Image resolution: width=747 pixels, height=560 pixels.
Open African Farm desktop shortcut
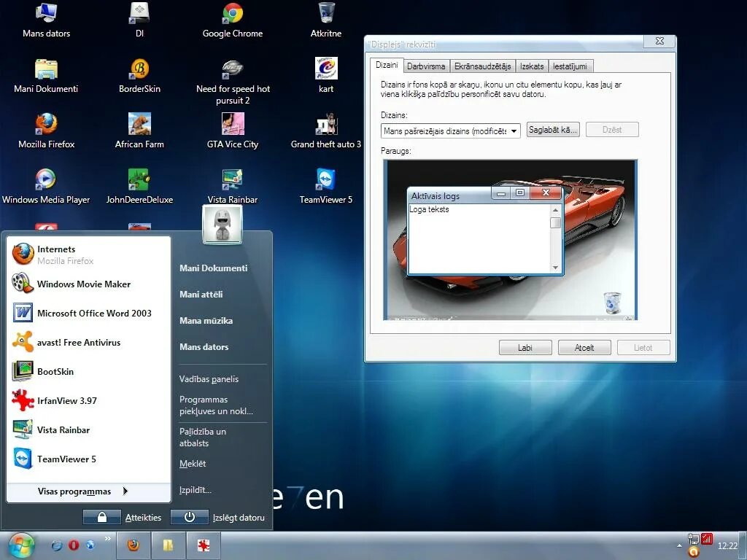tap(139, 131)
